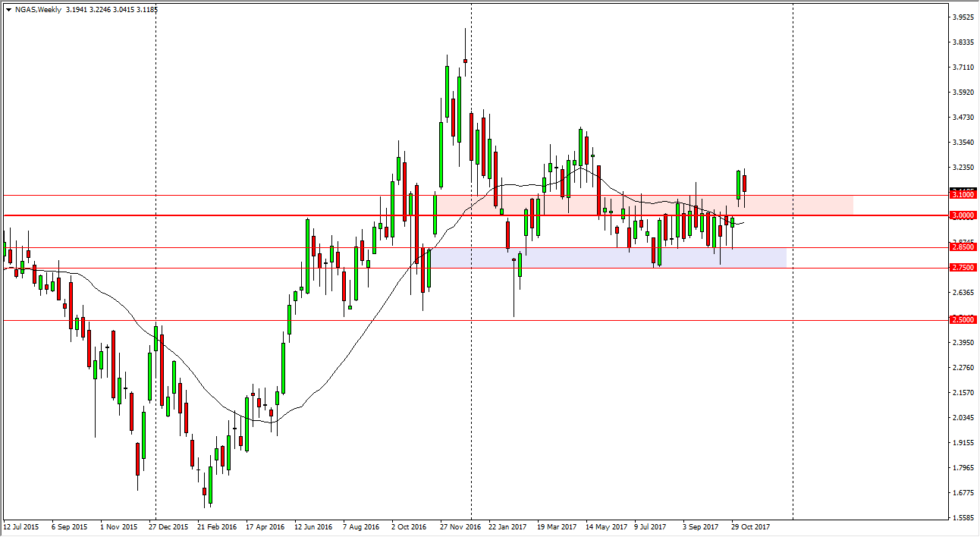Click the 27 Nov 2016 date label
Viewport: 980px width, 537px height.
(x=460, y=526)
